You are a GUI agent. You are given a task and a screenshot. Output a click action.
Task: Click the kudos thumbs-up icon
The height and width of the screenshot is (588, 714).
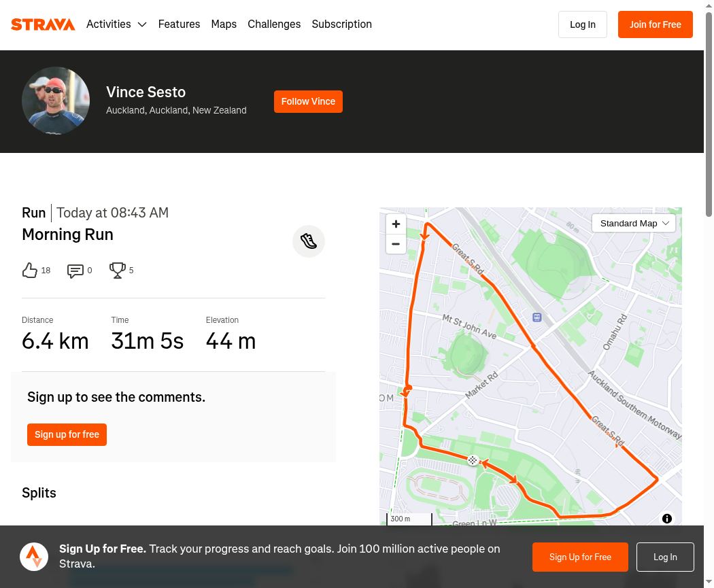pos(30,271)
